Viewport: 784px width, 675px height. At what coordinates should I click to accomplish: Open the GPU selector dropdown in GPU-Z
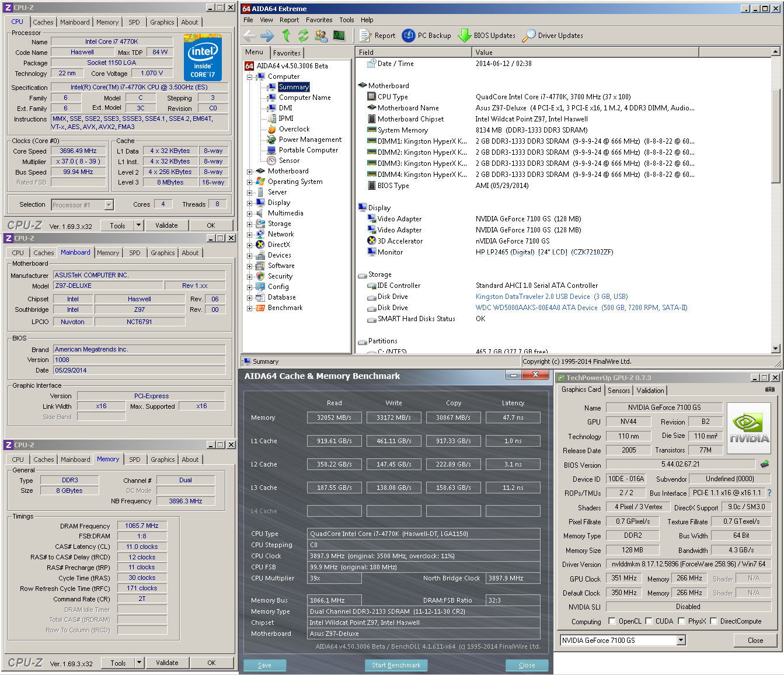pos(681,641)
